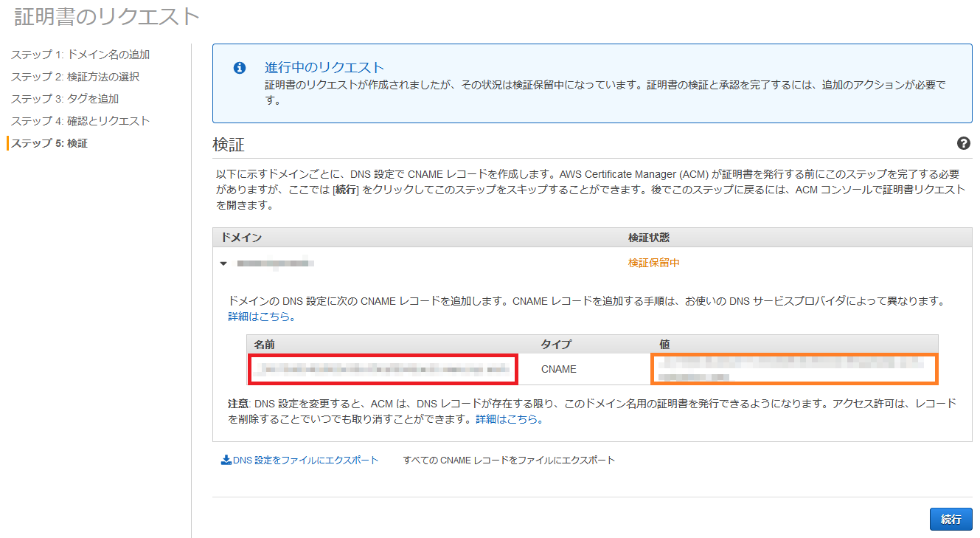
Task: Click the blurred CNAME 値 cell
Action: click(x=794, y=369)
